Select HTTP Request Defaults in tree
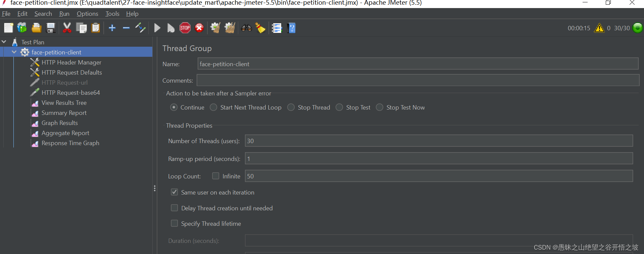This screenshot has height=254, width=644. (x=71, y=73)
